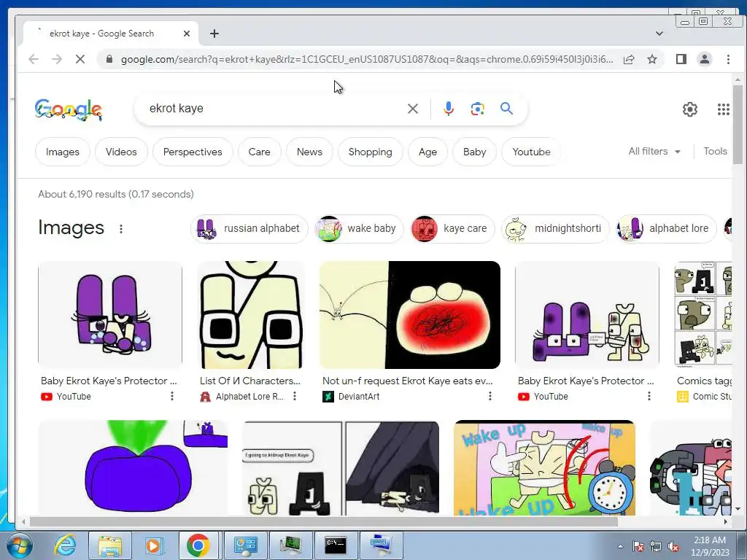Open Chrome three-dot menu
The width and height of the screenshot is (747, 560).
pyautogui.click(x=728, y=59)
